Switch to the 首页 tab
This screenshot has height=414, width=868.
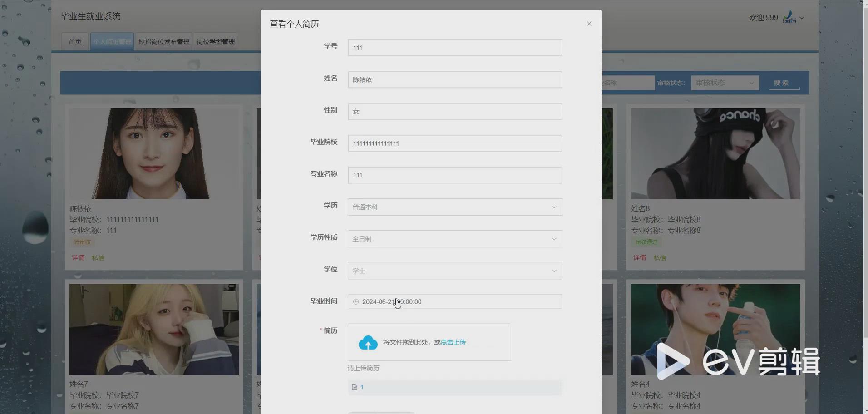coord(74,41)
